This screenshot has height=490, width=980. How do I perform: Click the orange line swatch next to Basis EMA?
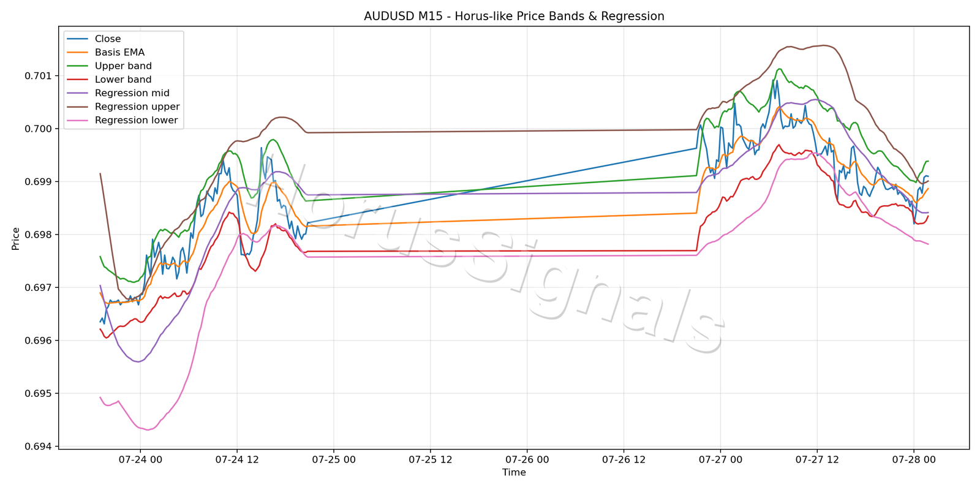coord(78,52)
